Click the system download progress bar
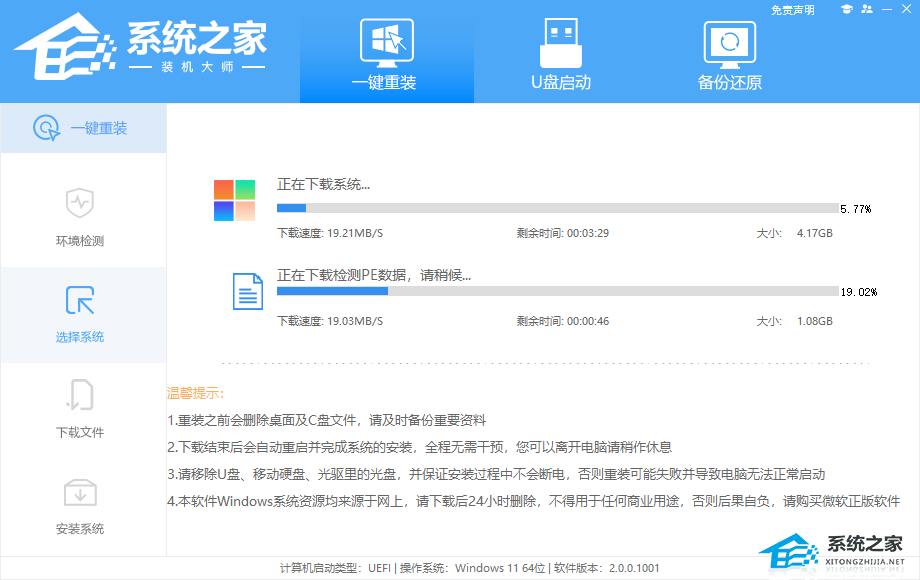The height and width of the screenshot is (580, 920). point(557,208)
